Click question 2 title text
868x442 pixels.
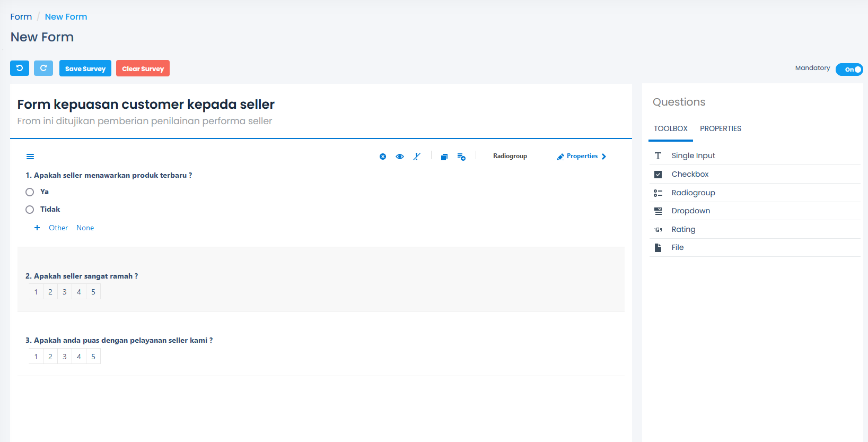tap(82, 276)
